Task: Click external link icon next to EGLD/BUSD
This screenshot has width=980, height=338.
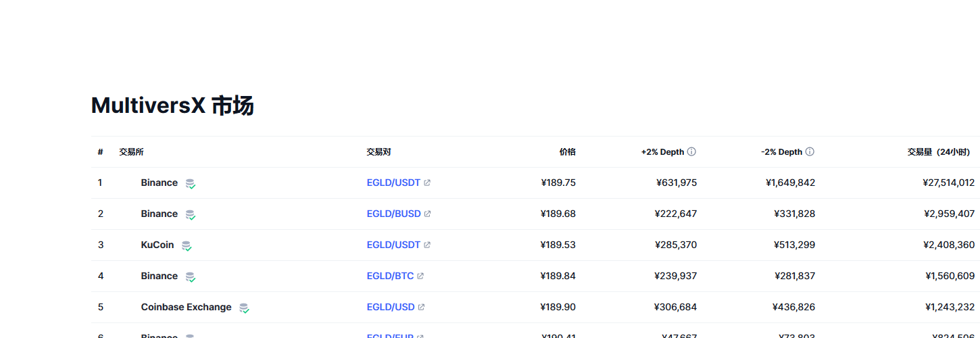Action: 427,214
